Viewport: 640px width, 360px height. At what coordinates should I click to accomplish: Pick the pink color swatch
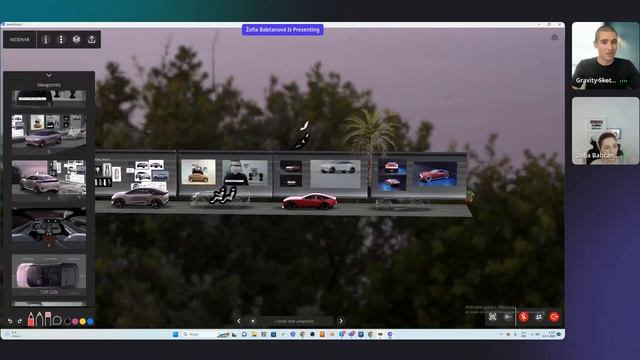[x=75, y=322]
